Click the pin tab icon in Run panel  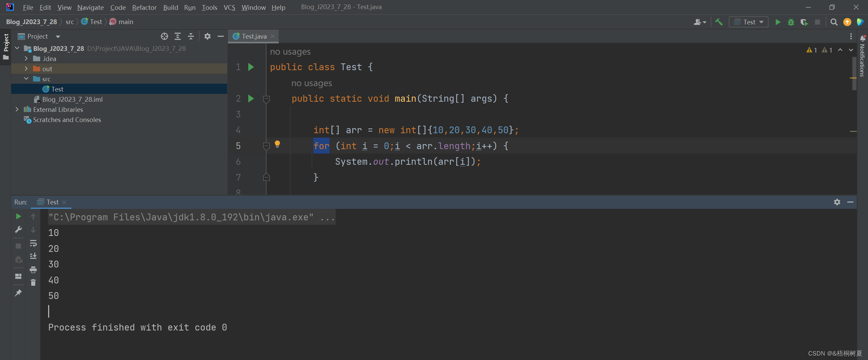18,293
